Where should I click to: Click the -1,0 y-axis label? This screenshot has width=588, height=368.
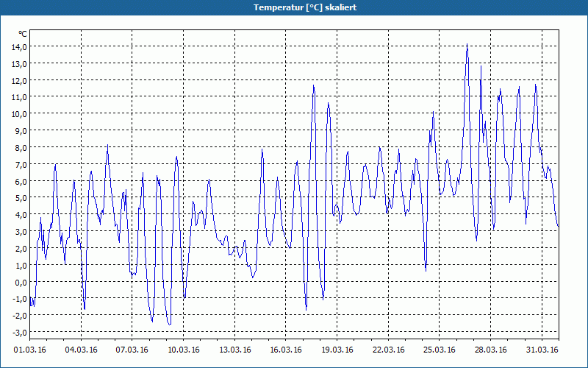point(20,299)
